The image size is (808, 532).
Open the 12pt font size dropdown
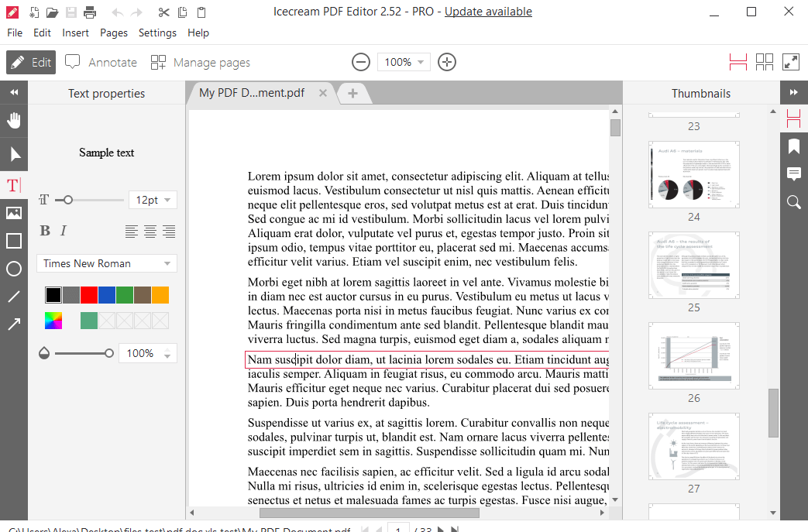click(152, 200)
